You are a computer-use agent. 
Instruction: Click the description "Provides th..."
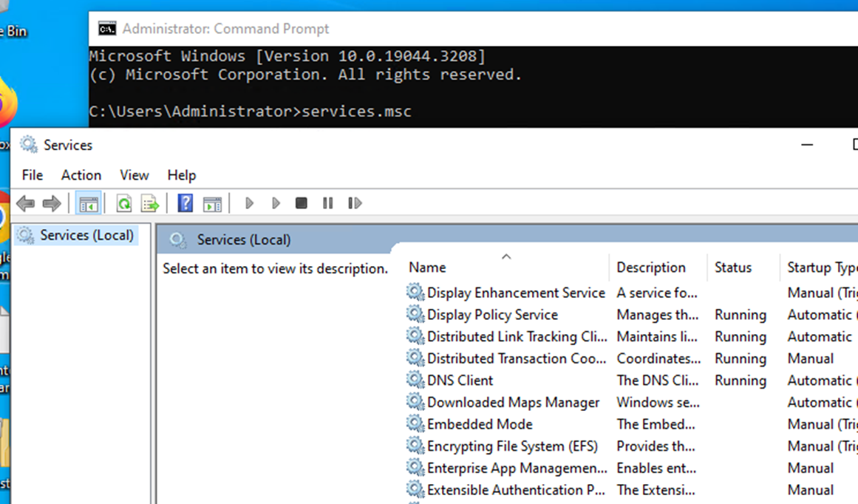(x=656, y=446)
